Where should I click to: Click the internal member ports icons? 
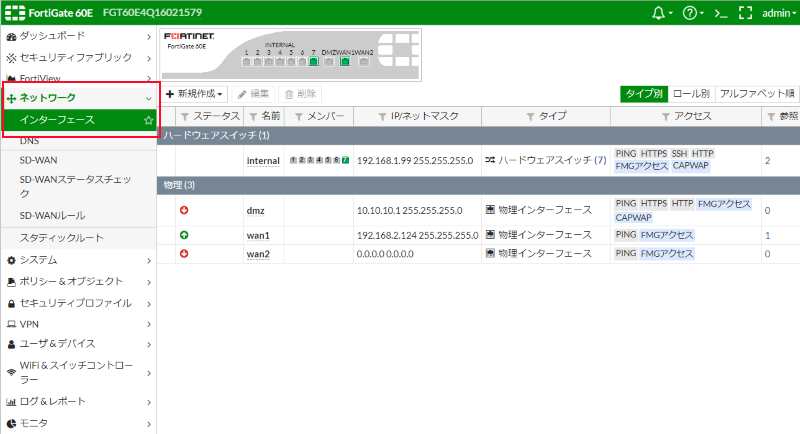pos(319,160)
